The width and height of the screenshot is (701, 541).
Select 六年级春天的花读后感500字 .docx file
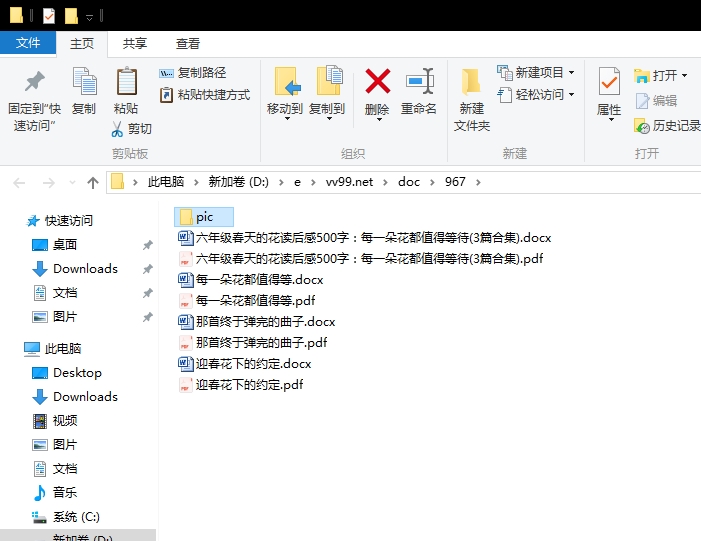click(x=365, y=237)
